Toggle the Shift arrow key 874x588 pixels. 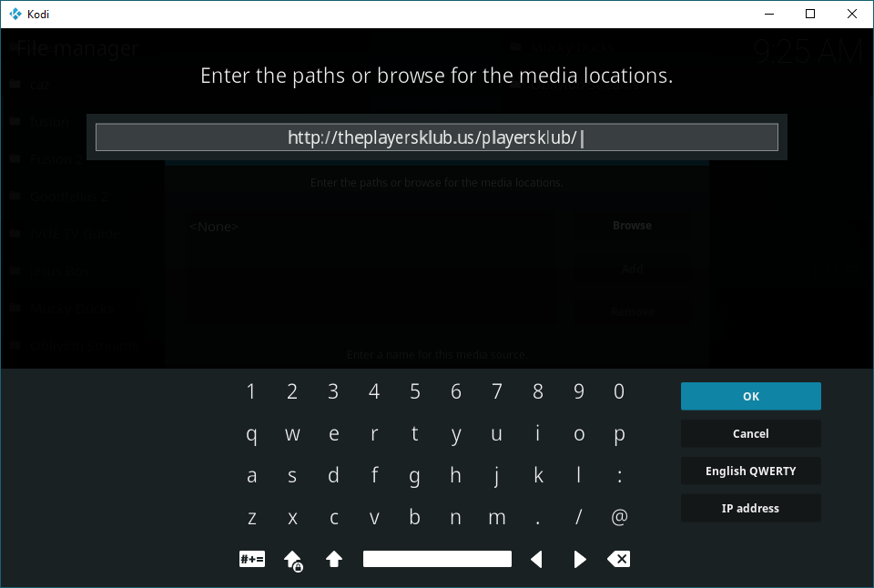pyautogui.click(x=333, y=559)
